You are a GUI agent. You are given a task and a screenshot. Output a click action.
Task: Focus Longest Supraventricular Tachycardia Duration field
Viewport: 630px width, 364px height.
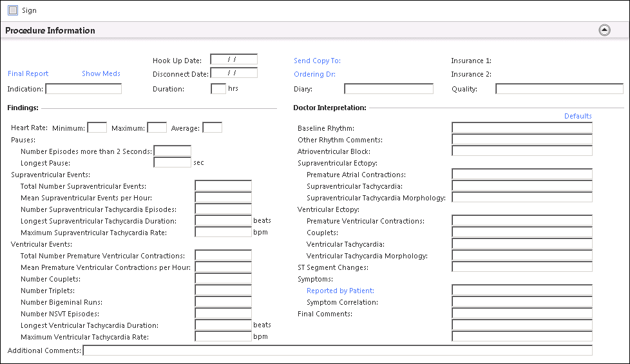click(x=224, y=220)
